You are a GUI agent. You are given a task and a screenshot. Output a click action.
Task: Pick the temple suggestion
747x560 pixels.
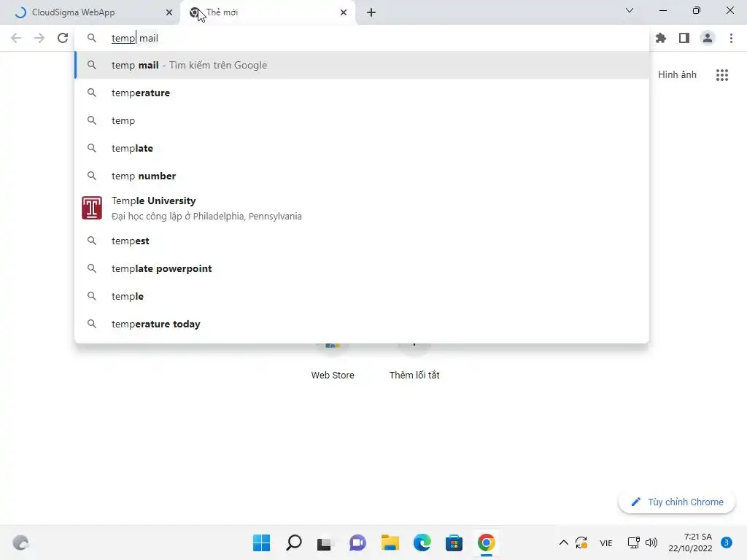[362, 296]
